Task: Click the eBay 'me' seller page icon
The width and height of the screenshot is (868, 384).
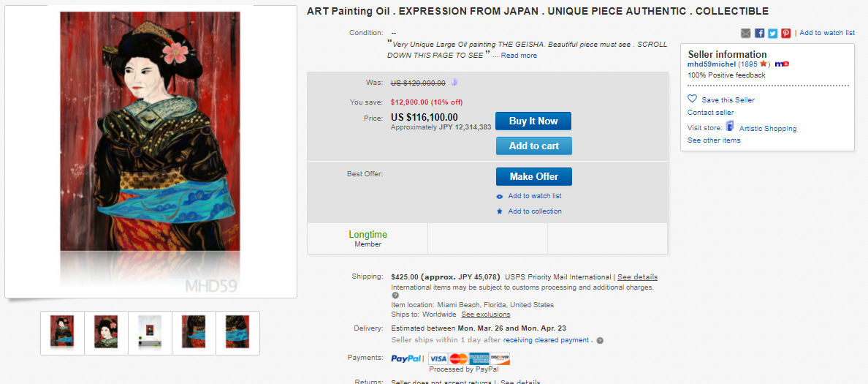Action: click(782, 64)
